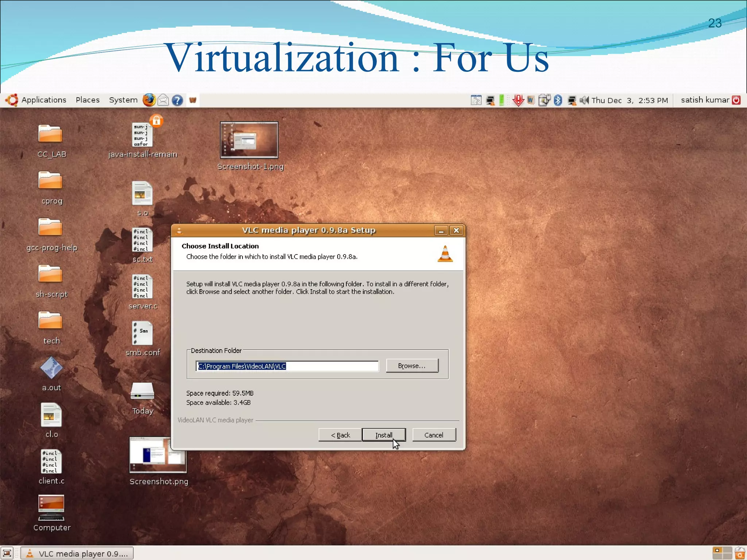Click the red power button in panel
The width and height of the screenshot is (747, 560).
point(737,100)
